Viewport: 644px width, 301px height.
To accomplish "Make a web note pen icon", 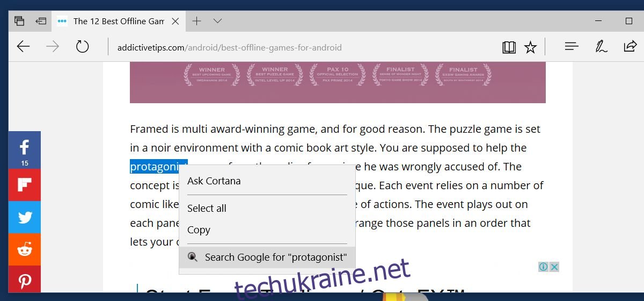I will point(601,47).
